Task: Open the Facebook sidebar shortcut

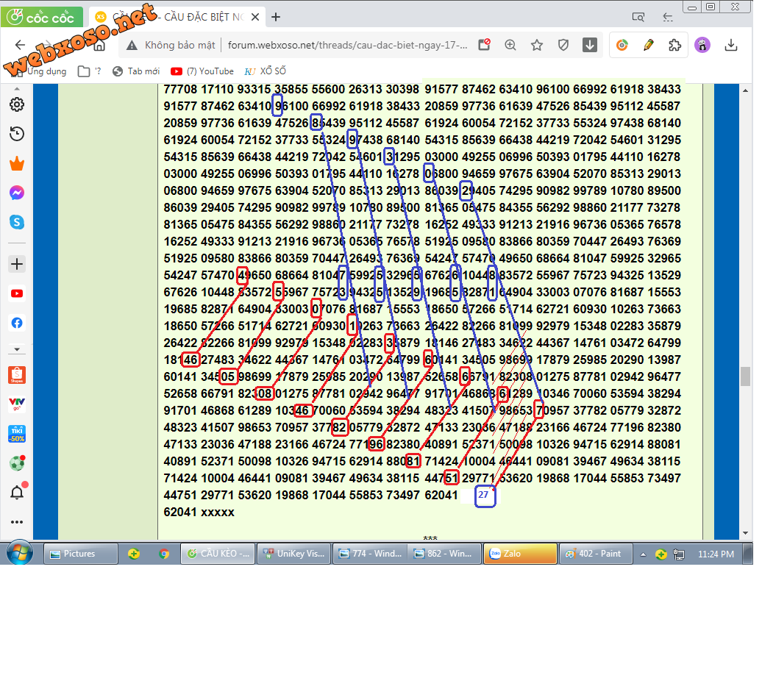Action: click(x=16, y=323)
